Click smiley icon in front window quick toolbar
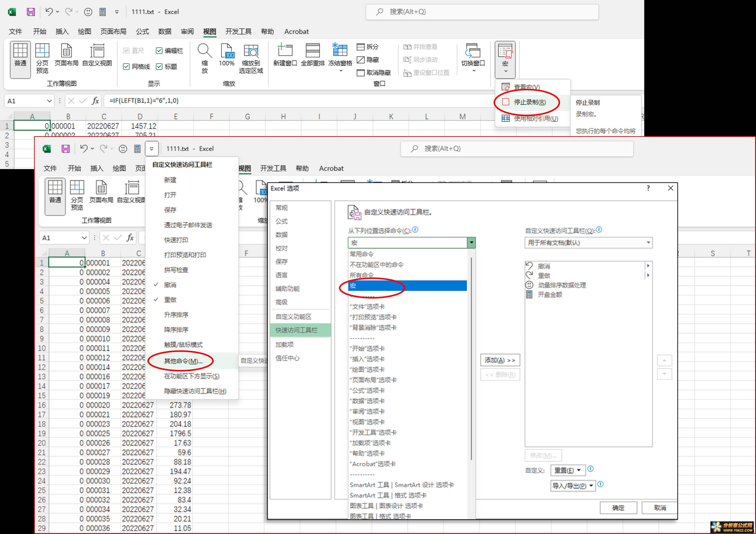756x534 pixels. tap(123, 149)
